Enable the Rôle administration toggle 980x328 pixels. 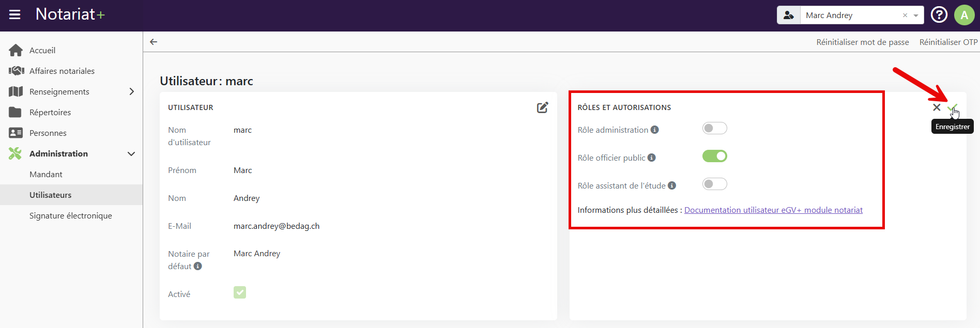714,128
